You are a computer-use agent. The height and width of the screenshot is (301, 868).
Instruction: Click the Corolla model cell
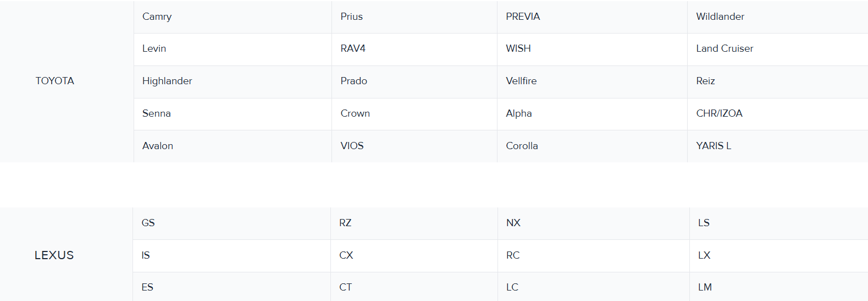[522, 146]
